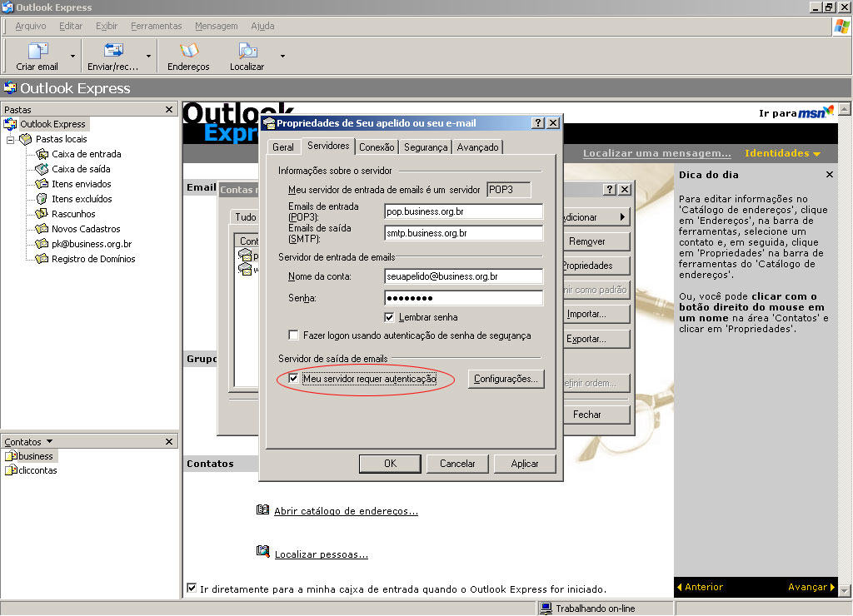Click Localizar uma mensagem link
853x616 pixels.
[x=657, y=153]
